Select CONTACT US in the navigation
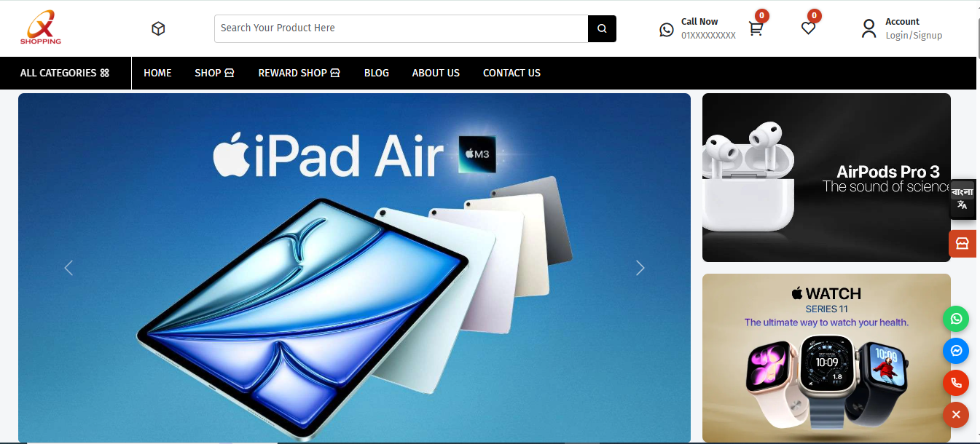 tap(511, 73)
